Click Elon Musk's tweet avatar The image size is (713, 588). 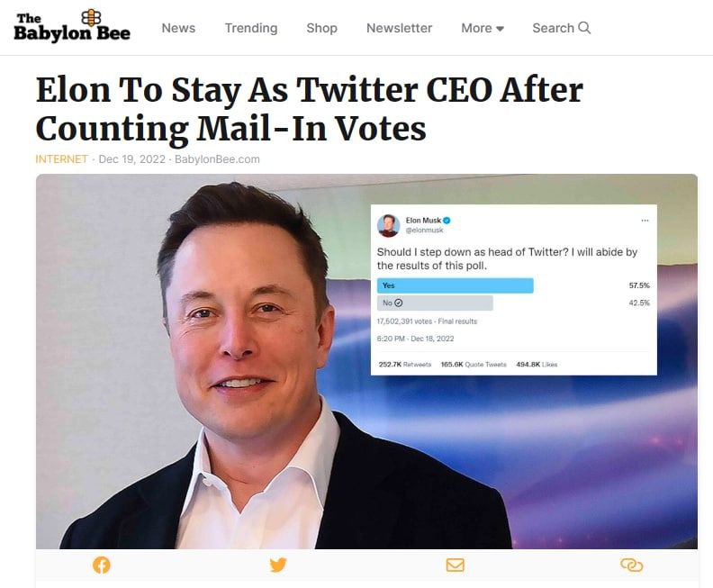(388, 225)
